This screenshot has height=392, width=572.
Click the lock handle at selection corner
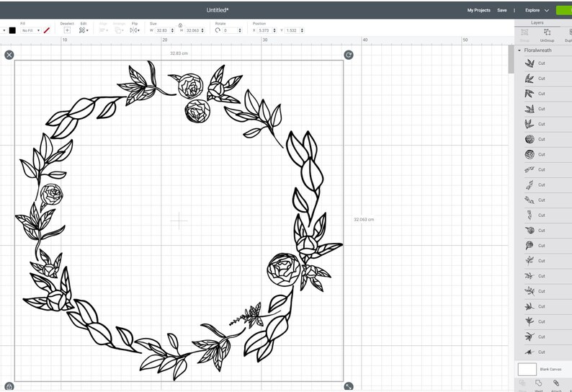pos(9,386)
